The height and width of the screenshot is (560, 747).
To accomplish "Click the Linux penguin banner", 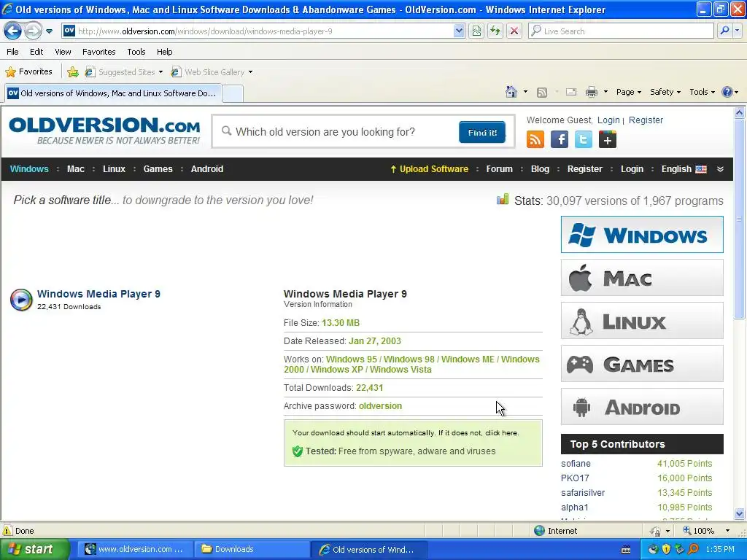I will tap(642, 321).
